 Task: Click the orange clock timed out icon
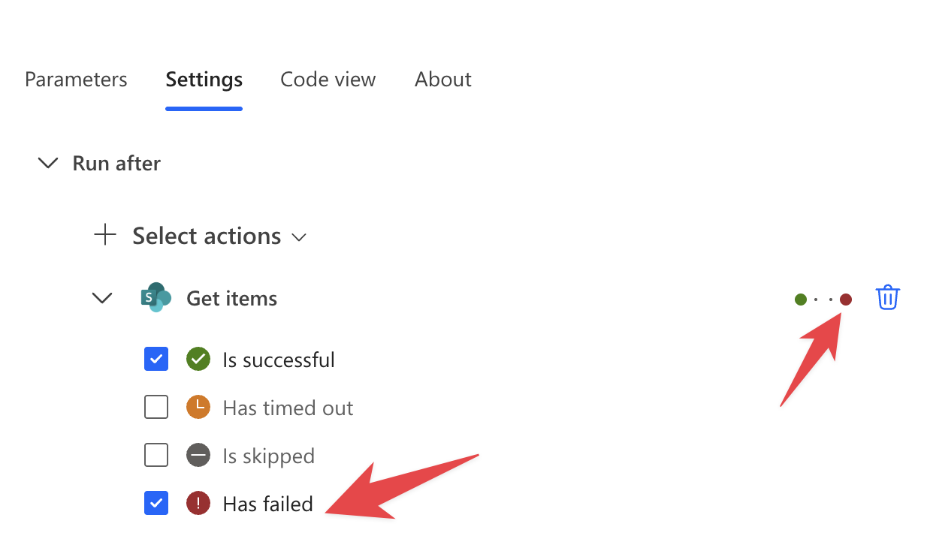coord(198,408)
